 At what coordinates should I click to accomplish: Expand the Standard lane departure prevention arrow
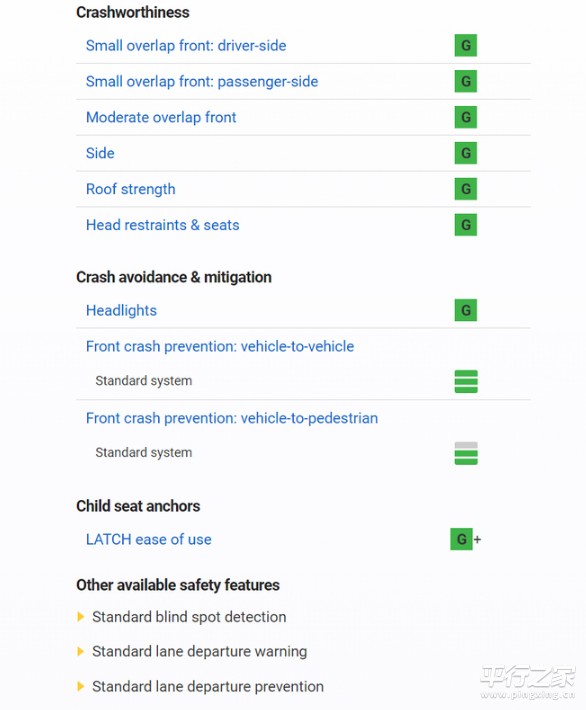[81, 686]
